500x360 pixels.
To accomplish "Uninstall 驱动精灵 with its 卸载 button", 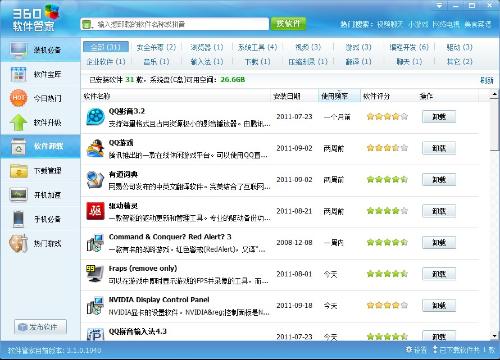I will [x=439, y=211].
